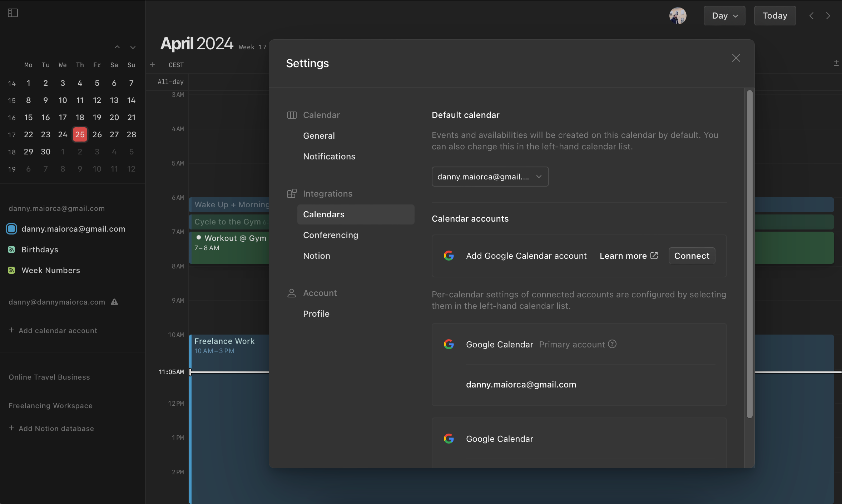Go to next day arrow
842x504 pixels.
pyautogui.click(x=828, y=16)
